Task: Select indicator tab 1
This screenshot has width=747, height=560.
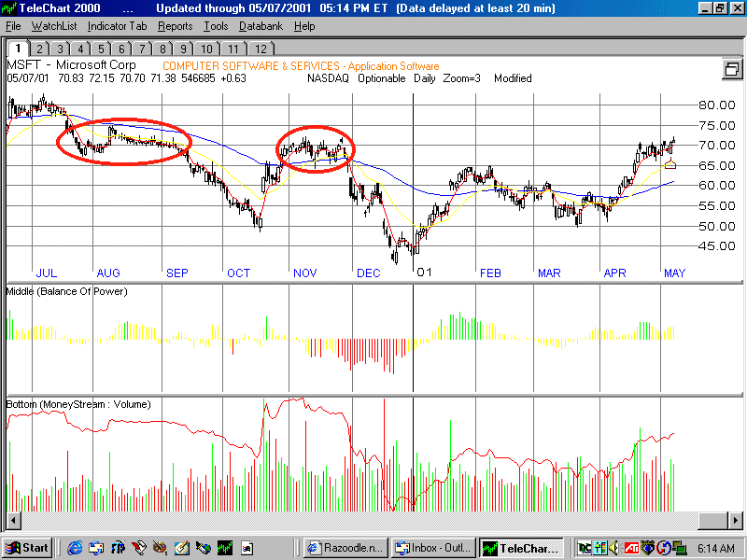Action: point(18,49)
